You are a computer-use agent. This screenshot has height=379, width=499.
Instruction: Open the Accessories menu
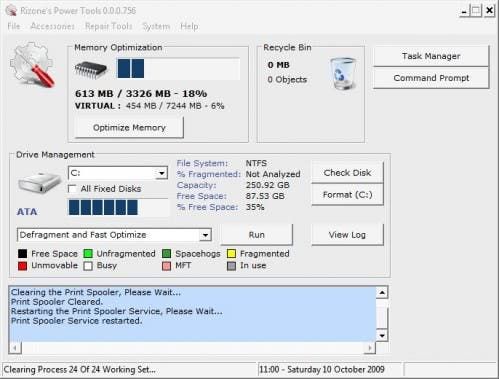[52, 26]
